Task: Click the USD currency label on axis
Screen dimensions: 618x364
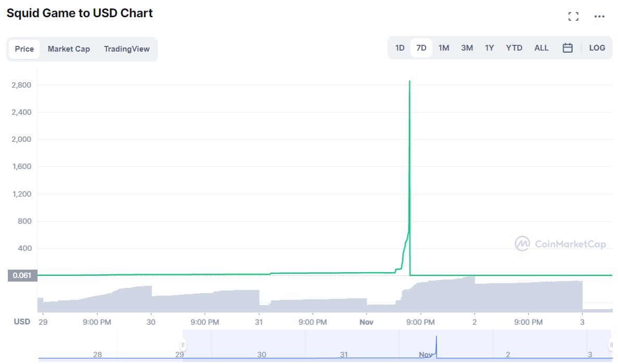Action: (22, 322)
